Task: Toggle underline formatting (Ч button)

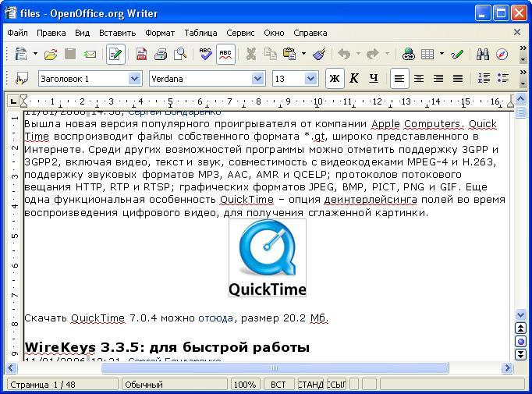Action: point(374,79)
